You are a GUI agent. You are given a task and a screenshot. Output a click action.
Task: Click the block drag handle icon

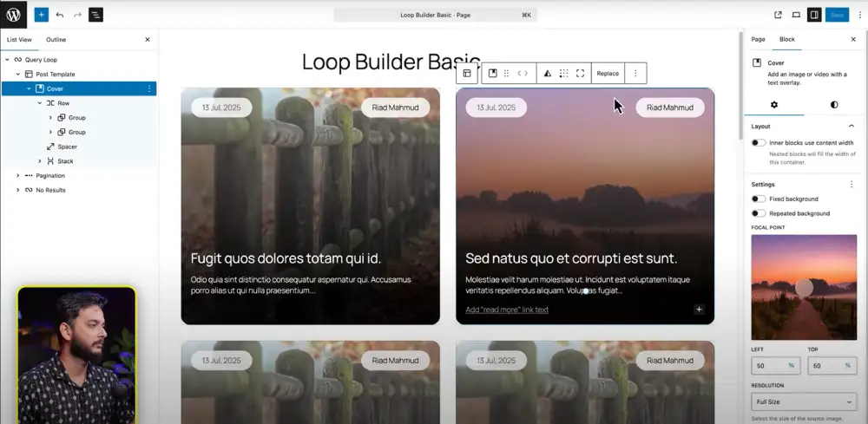506,73
